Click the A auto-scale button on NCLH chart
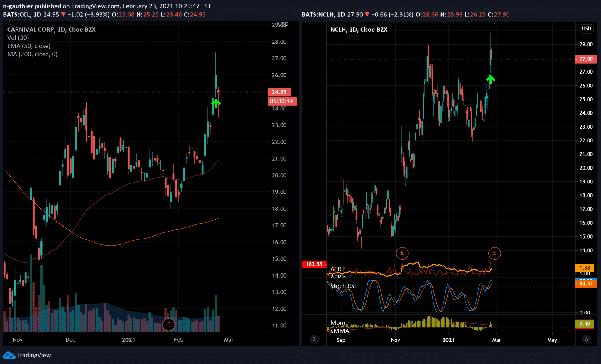This screenshot has width=601, height=364. (x=586, y=339)
